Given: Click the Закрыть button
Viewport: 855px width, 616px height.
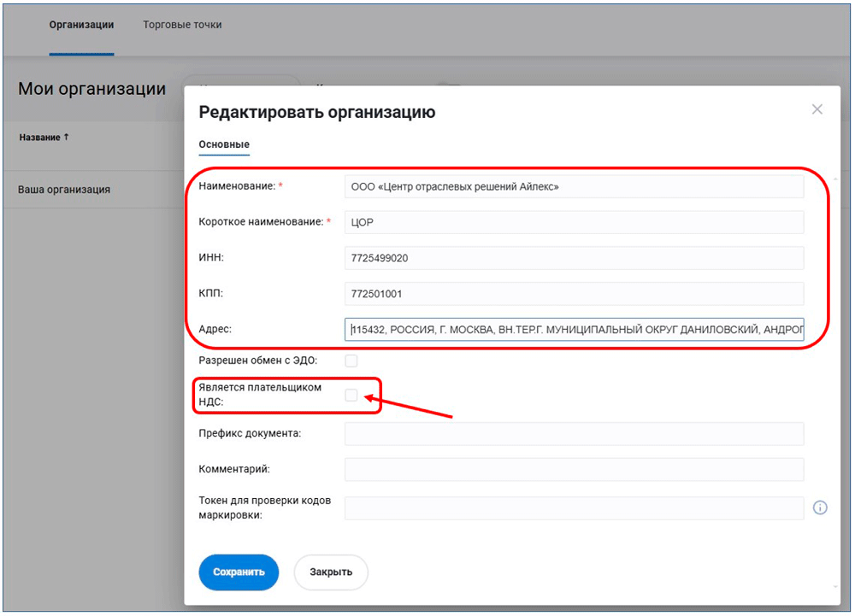Looking at the screenshot, I should [x=331, y=572].
